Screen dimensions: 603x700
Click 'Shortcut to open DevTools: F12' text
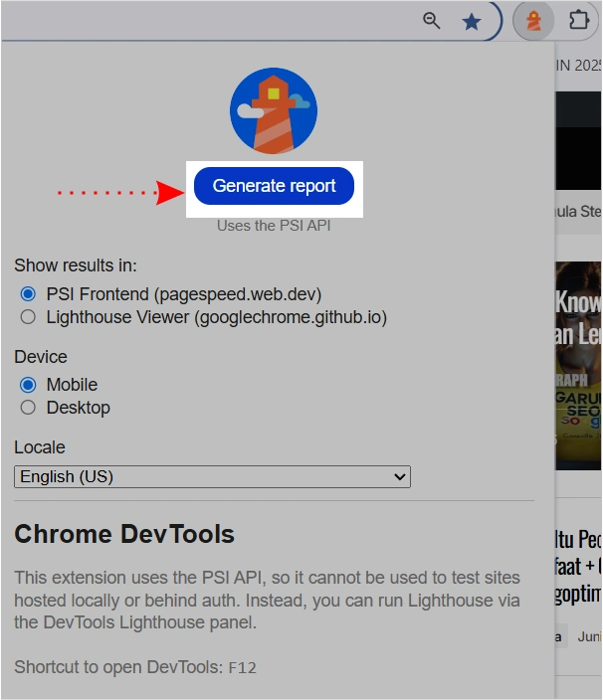tap(135, 667)
